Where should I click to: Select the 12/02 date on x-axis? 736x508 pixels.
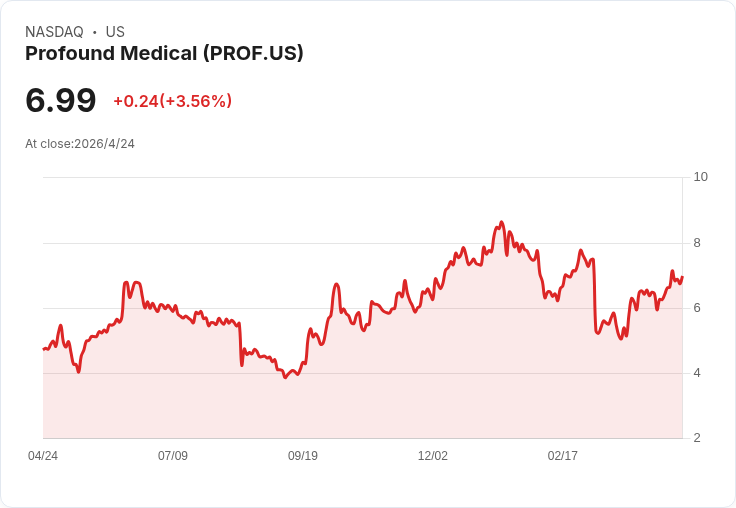point(433,456)
